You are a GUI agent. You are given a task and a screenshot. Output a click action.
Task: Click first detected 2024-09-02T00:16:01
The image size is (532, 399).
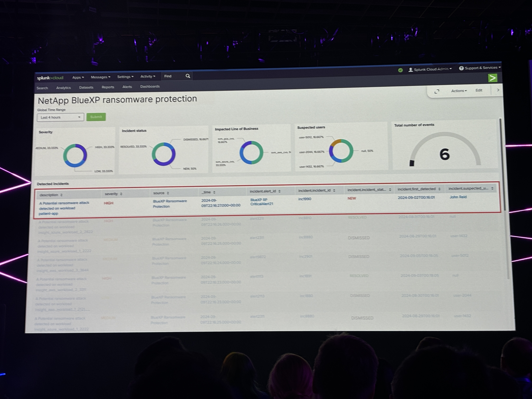[x=416, y=198]
